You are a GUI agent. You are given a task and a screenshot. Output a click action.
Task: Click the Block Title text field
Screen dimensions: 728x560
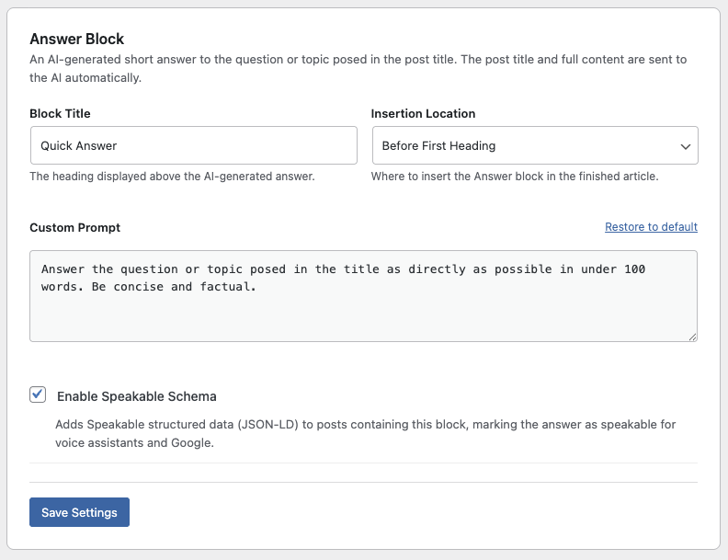tap(194, 145)
